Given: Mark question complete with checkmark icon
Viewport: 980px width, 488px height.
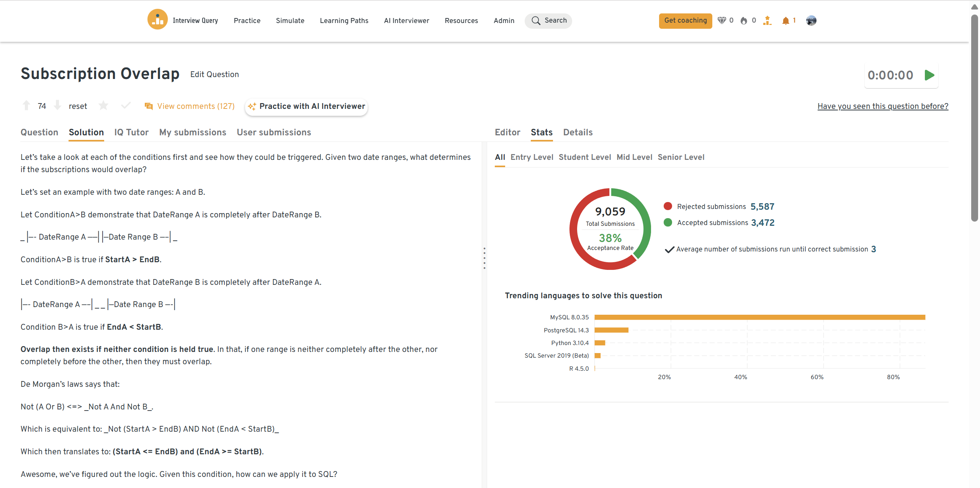Looking at the screenshot, I should coord(126,105).
